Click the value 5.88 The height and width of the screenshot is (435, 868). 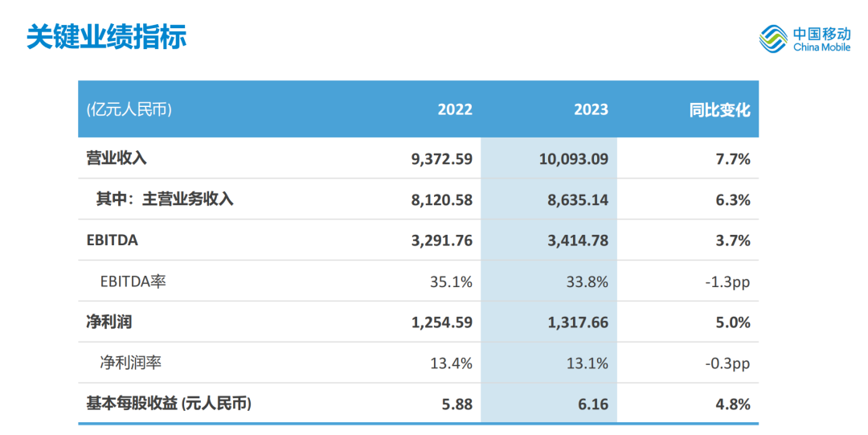point(457,404)
